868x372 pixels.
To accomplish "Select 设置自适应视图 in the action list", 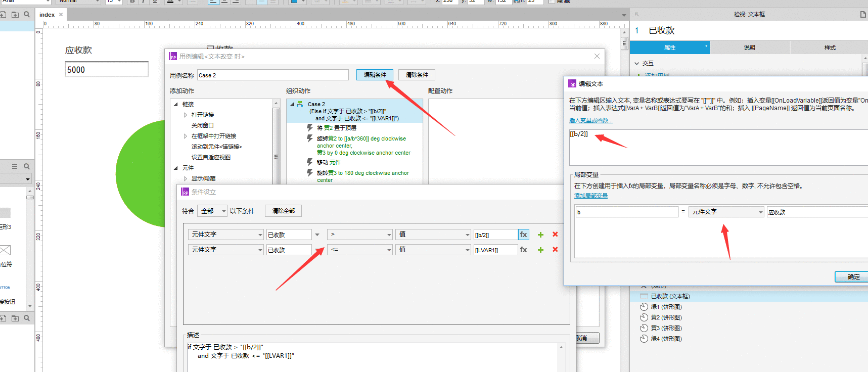I will tap(211, 157).
